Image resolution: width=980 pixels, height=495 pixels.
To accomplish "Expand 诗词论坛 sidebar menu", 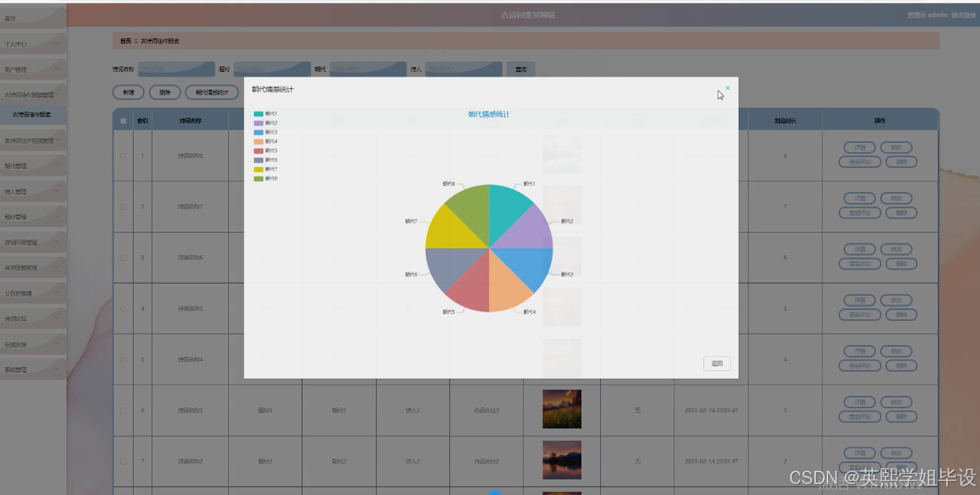I will pyautogui.click(x=33, y=319).
